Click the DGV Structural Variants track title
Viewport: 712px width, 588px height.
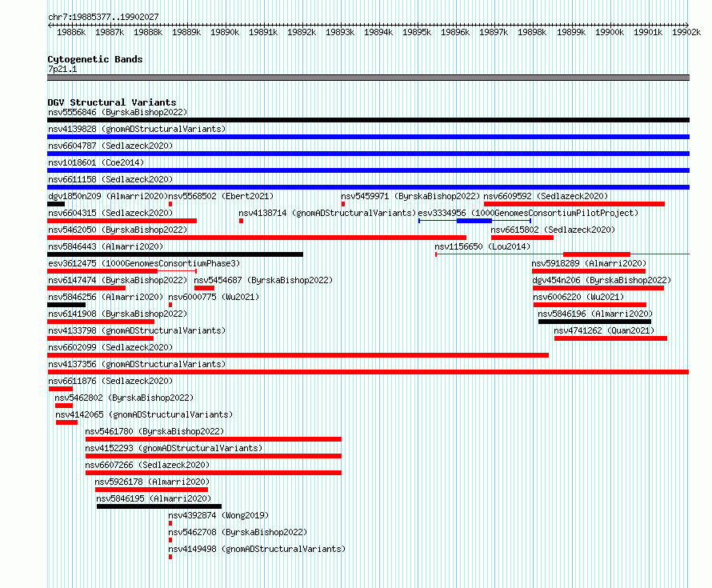(x=112, y=102)
